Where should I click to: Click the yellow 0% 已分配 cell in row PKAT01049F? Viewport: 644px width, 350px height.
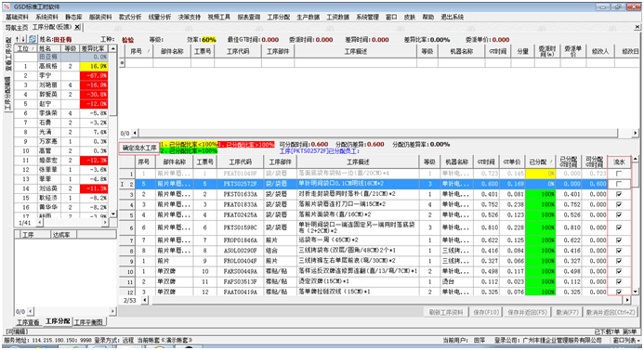coord(540,174)
